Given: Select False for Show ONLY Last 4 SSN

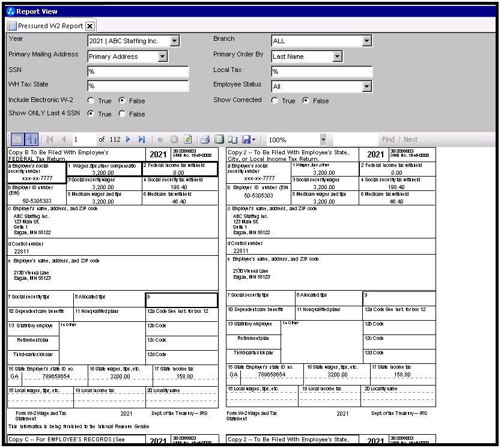Looking at the screenshot, I should 123,114.
